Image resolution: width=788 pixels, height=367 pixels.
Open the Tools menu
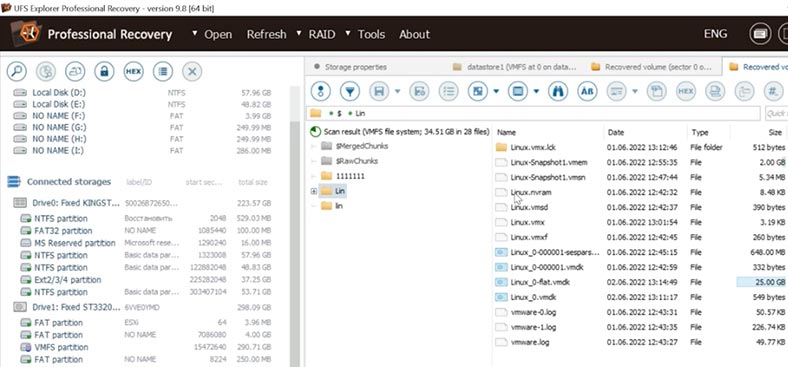pos(371,34)
